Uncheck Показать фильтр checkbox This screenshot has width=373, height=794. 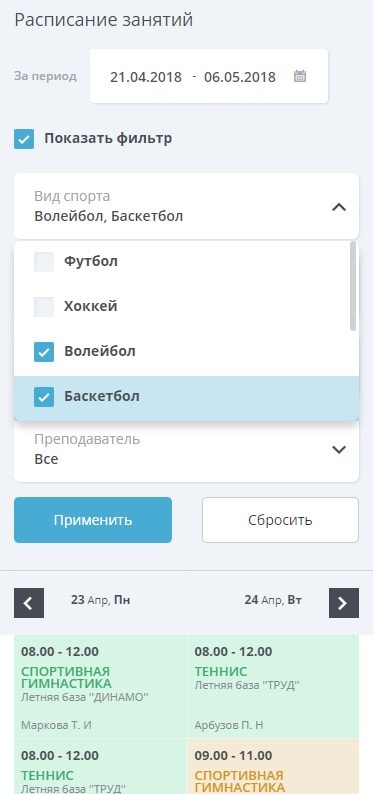point(24,139)
